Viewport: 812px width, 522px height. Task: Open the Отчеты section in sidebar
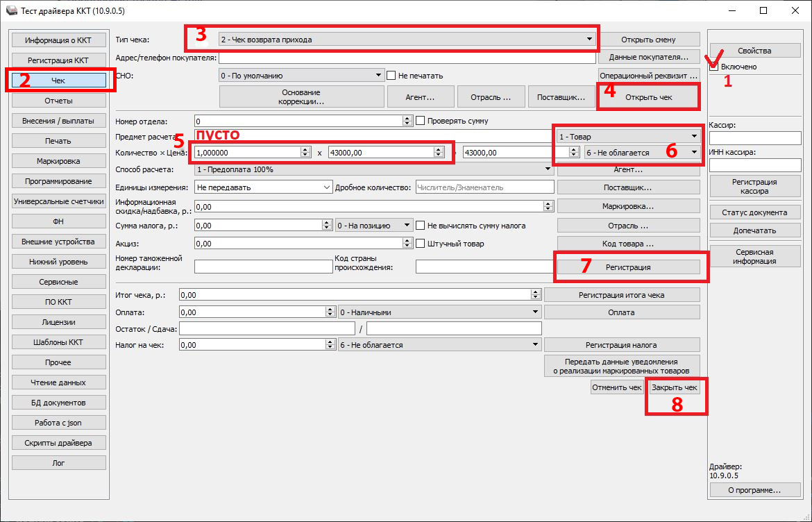59,101
